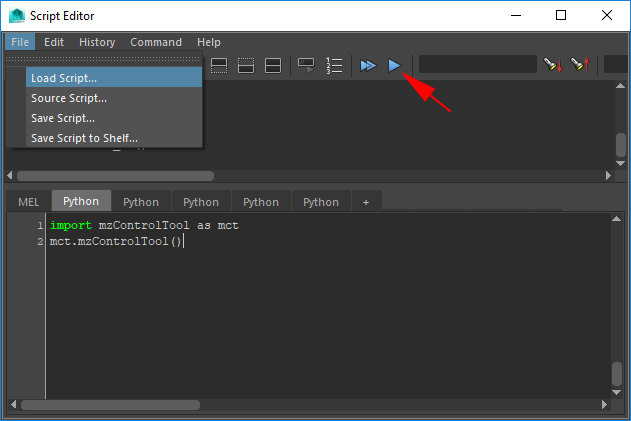This screenshot has width=631, height=421.
Task: Click the history pane scroll left arrow
Action: 10,175
